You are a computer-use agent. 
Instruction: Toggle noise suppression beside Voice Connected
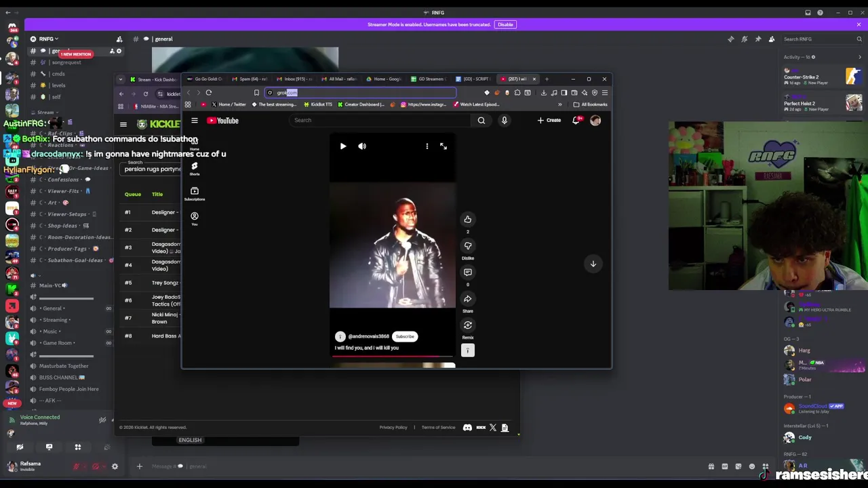point(102,420)
